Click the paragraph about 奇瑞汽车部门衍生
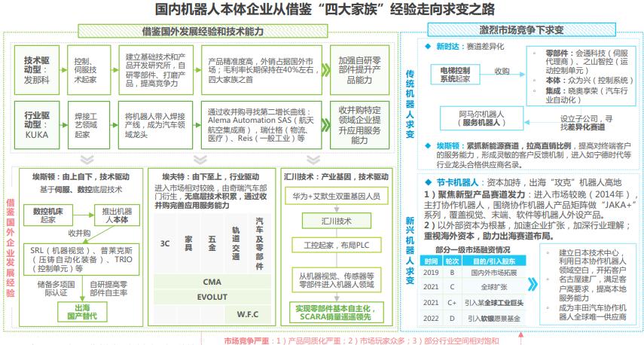This screenshot has width=644, height=345. point(211,197)
